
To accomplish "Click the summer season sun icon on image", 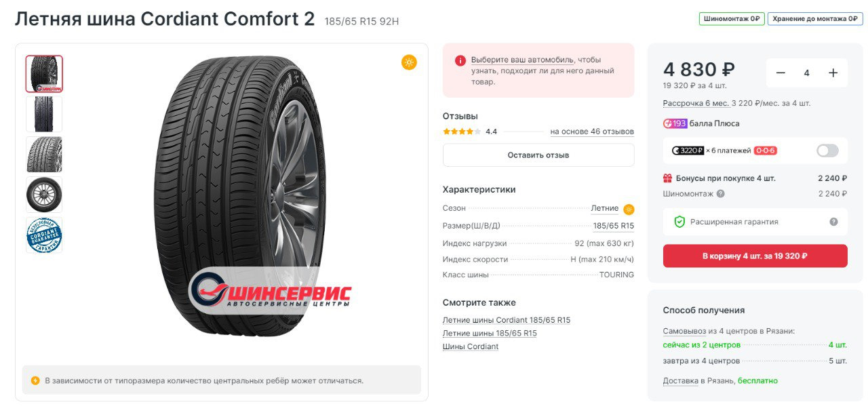I will click(x=408, y=62).
